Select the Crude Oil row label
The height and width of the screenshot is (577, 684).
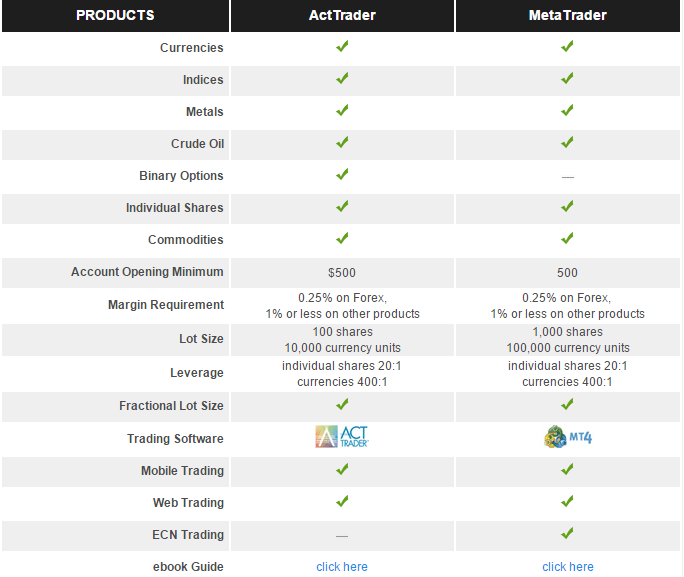pyautogui.click(x=197, y=143)
